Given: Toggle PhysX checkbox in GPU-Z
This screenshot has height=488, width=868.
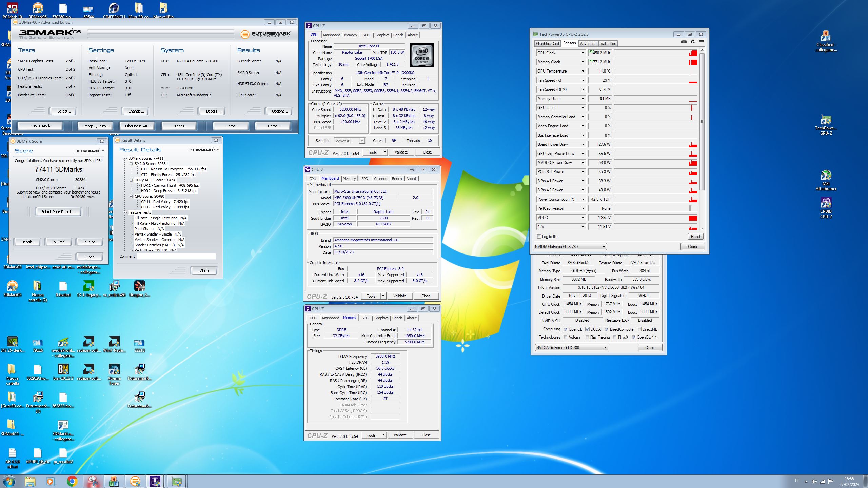Looking at the screenshot, I should coord(615,337).
